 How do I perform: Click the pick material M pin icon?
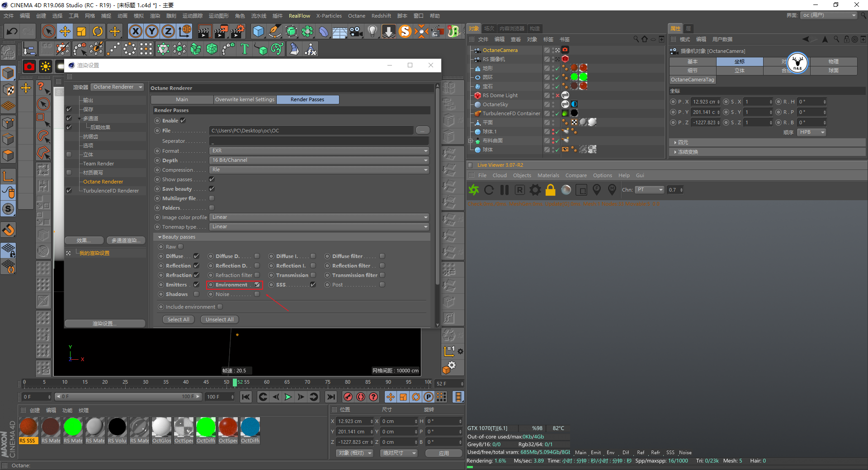coord(612,190)
